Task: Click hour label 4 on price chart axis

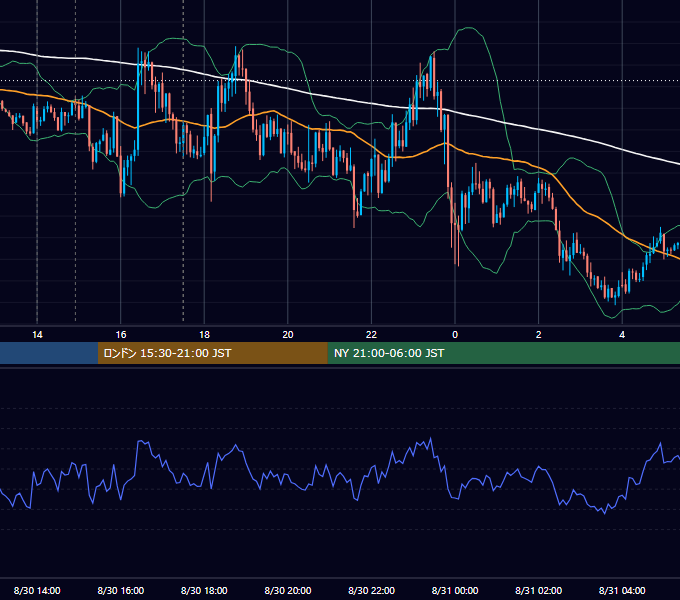Action: (622, 335)
